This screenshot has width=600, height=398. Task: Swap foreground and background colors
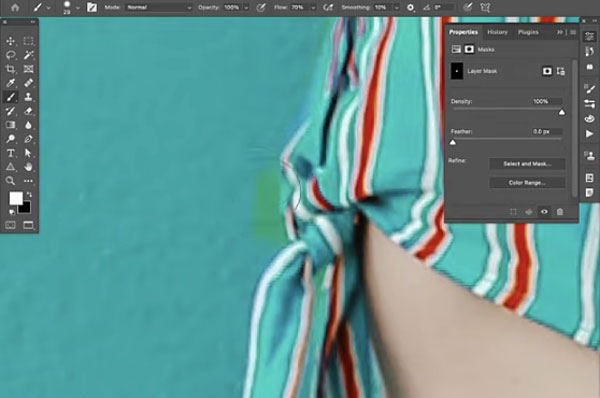pyautogui.click(x=29, y=194)
